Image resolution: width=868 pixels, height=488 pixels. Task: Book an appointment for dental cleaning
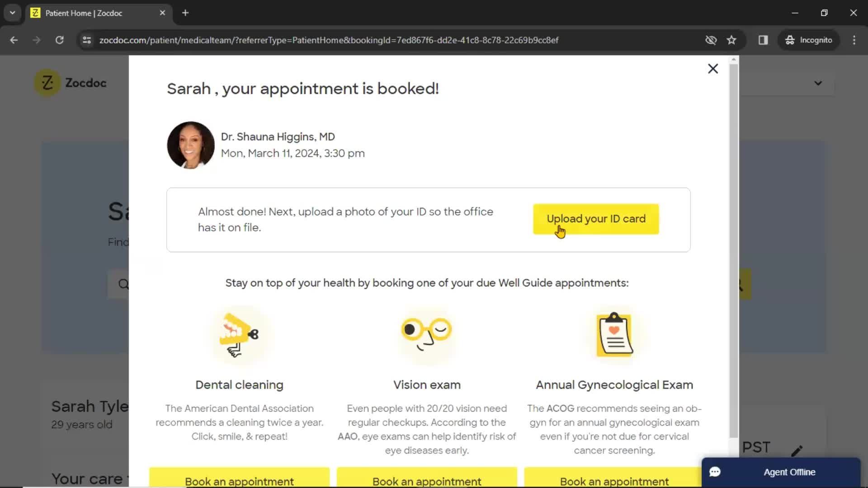tap(240, 481)
